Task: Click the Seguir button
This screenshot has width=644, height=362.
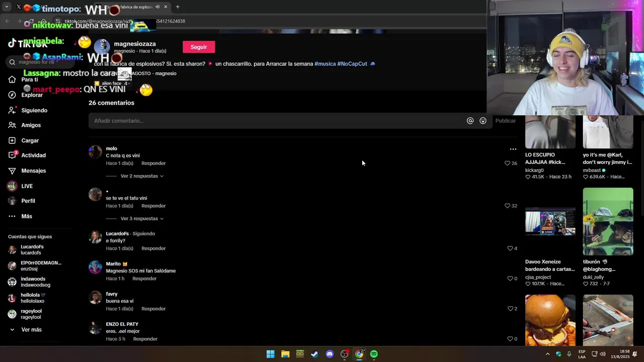Action: coord(199,47)
